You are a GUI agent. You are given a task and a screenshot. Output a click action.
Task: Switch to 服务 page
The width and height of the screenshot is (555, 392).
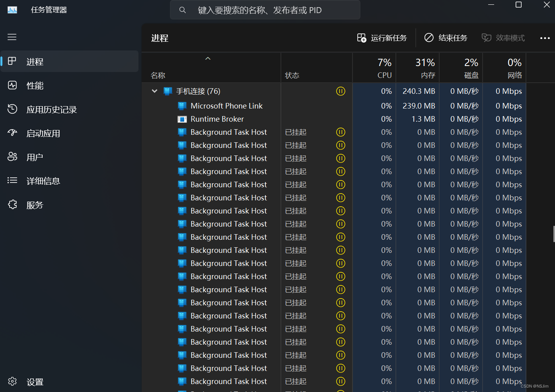click(x=70, y=205)
